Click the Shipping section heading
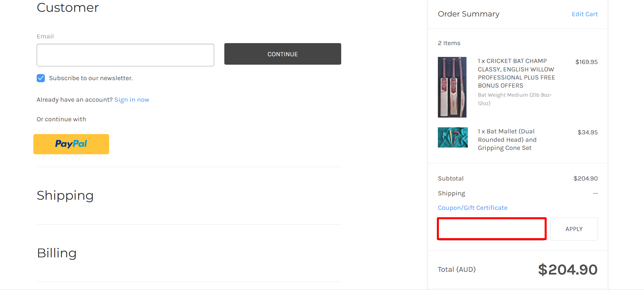 65,196
